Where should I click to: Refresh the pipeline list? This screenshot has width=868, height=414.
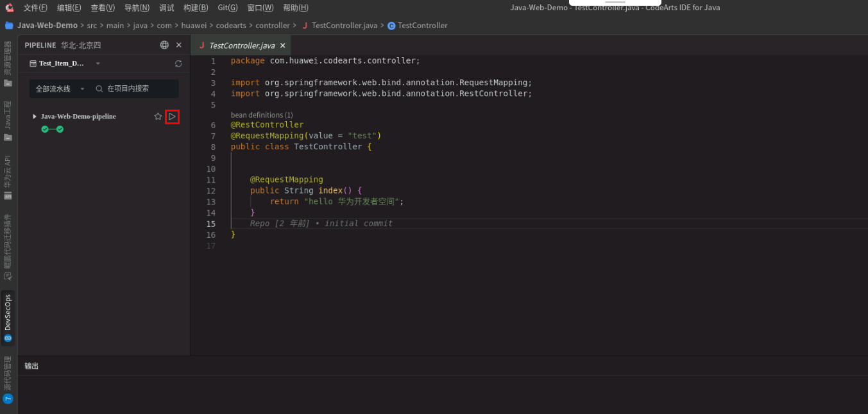point(178,63)
